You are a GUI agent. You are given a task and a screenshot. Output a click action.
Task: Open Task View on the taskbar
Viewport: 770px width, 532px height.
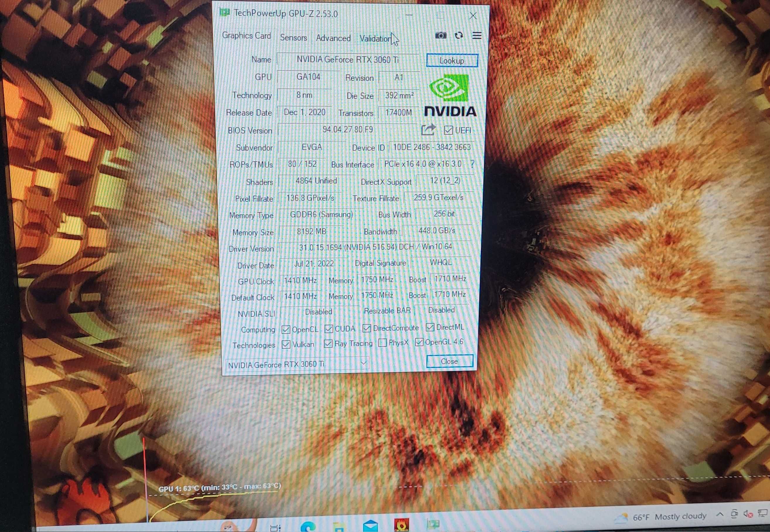point(275,527)
